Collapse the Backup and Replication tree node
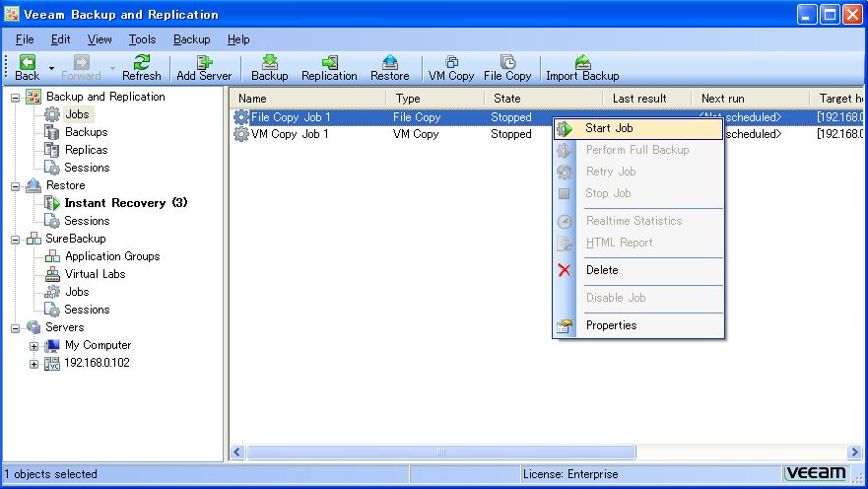The height and width of the screenshot is (489, 868). pyautogui.click(x=16, y=98)
